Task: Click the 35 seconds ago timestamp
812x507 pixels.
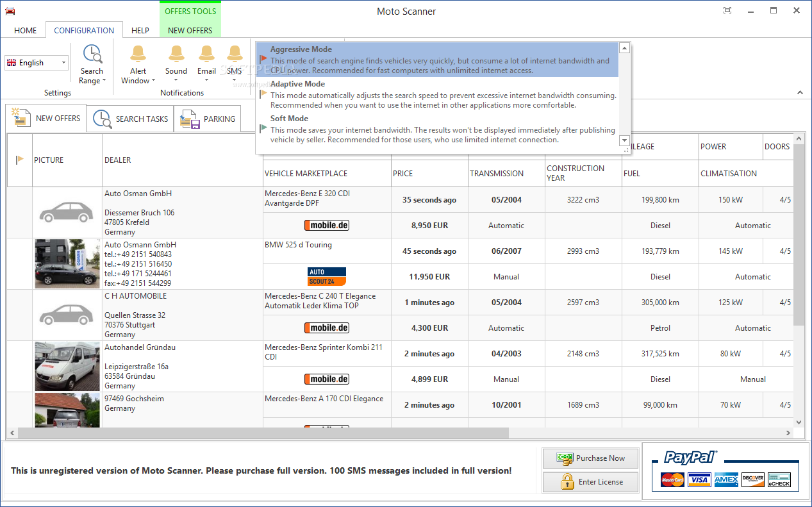Action: click(429, 199)
